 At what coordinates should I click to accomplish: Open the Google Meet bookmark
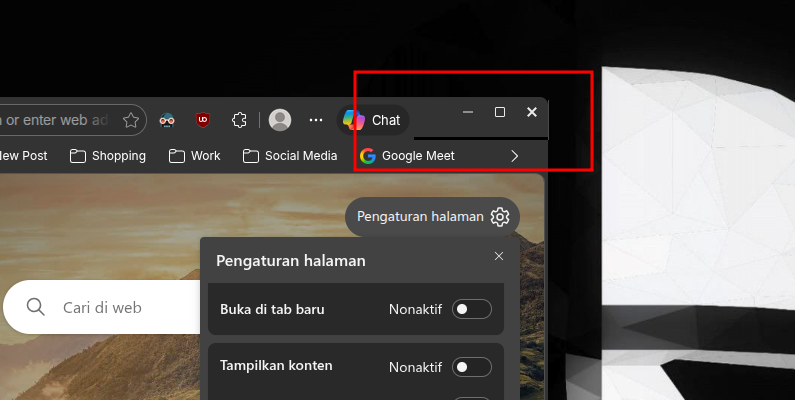[407, 156]
